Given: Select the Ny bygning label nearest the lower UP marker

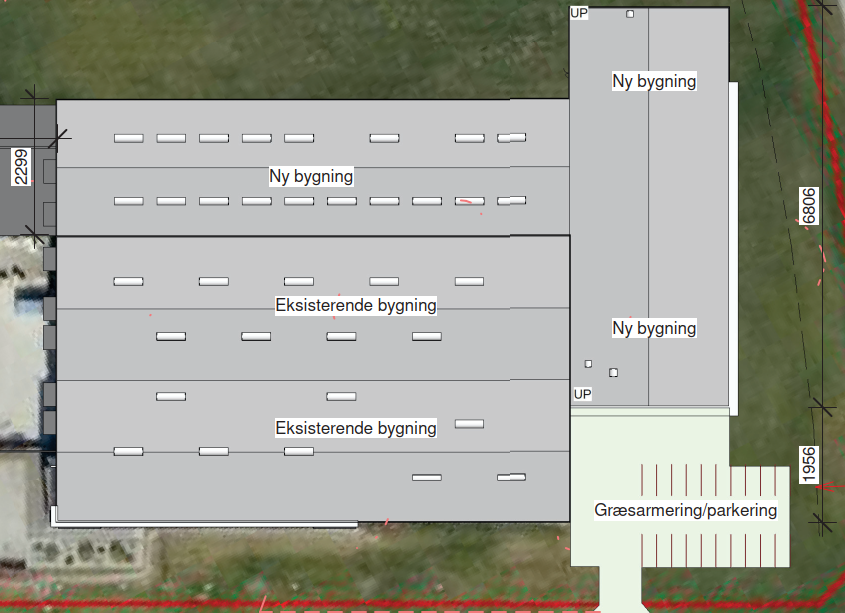Looking at the screenshot, I should click(x=654, y=328).
